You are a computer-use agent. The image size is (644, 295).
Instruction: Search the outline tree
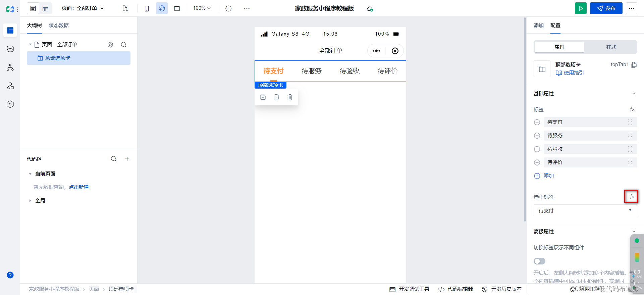[124, 45]
